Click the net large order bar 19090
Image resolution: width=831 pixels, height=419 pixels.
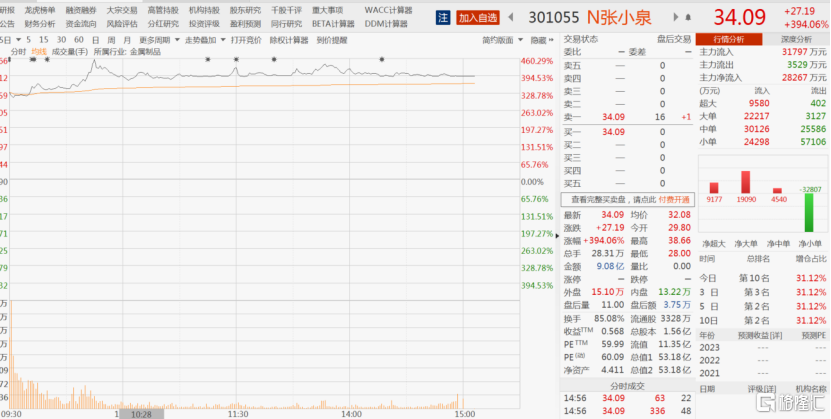coord(745,182)
